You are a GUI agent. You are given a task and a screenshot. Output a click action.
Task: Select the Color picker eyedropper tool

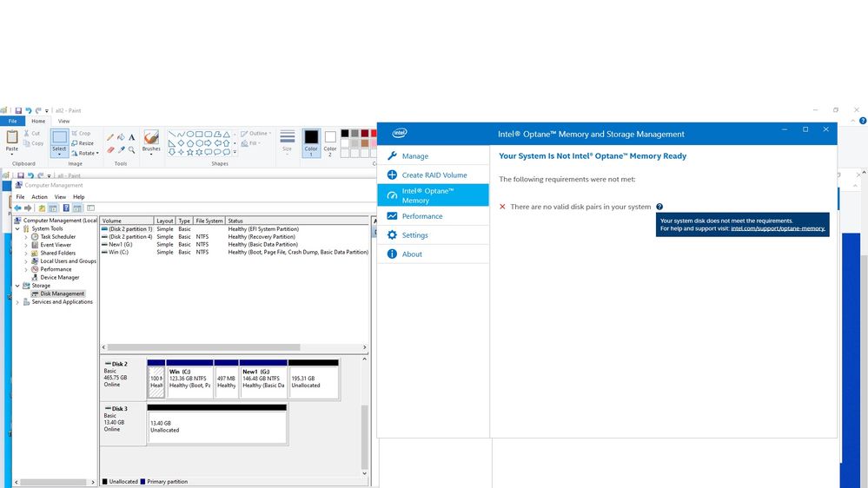121,149
